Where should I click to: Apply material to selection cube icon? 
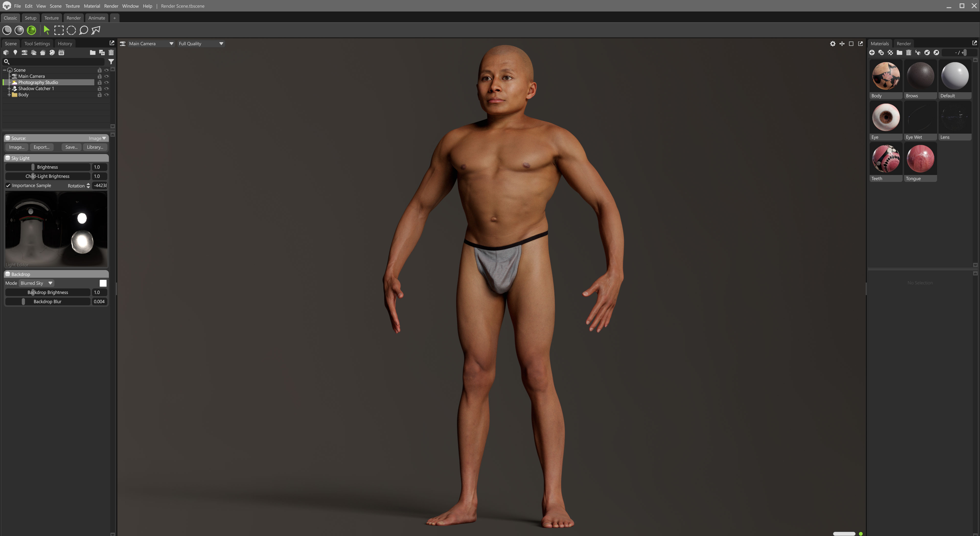[918, 52]
